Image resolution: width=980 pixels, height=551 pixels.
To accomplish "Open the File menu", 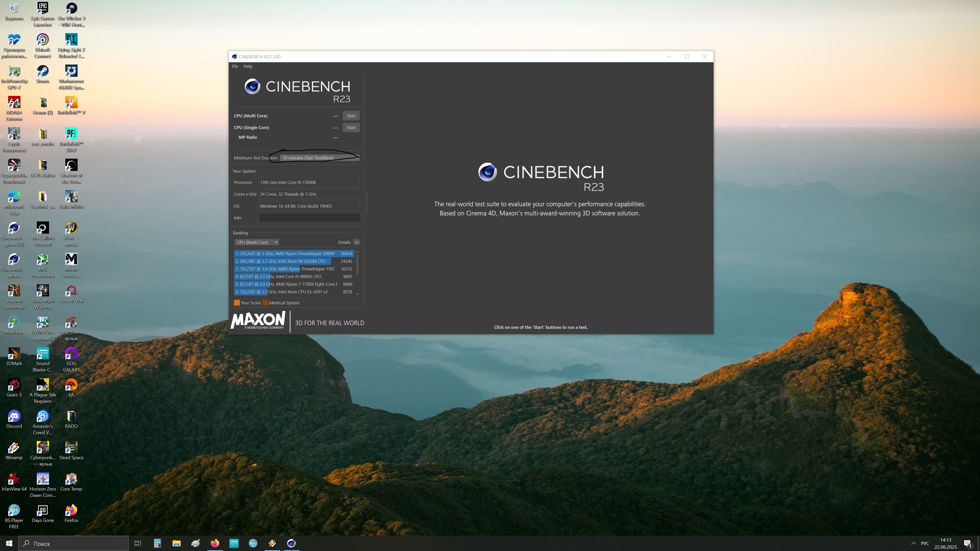I will [235, 66].
